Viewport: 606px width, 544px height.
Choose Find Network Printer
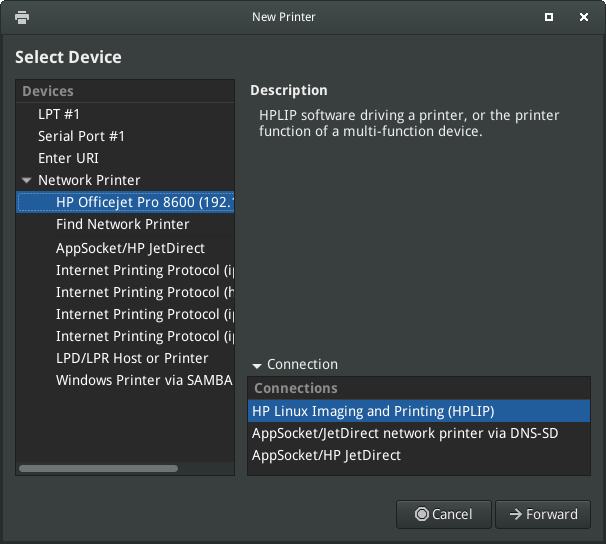(x=125, y=224)
